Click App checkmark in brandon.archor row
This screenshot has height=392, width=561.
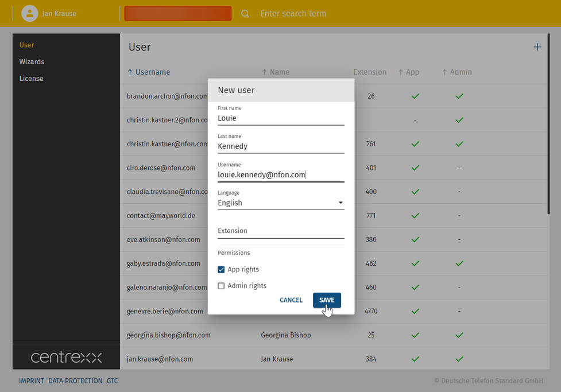tap(415, 96)
